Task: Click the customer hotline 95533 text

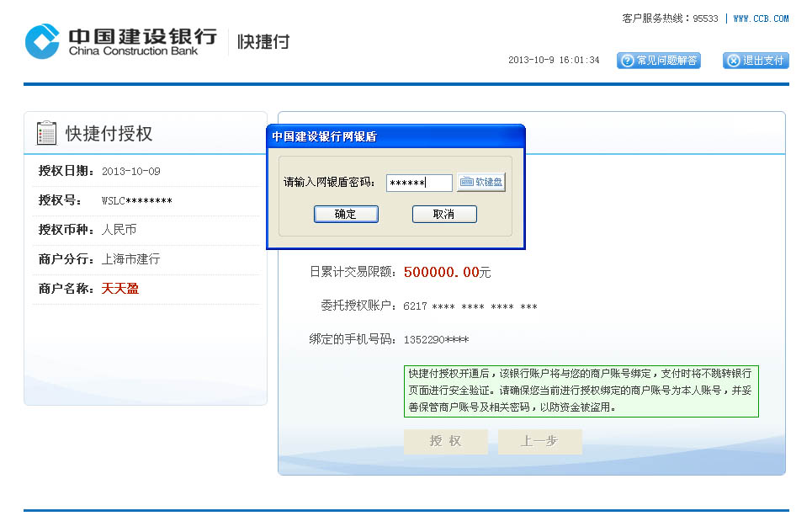Action: pos(670,19)
